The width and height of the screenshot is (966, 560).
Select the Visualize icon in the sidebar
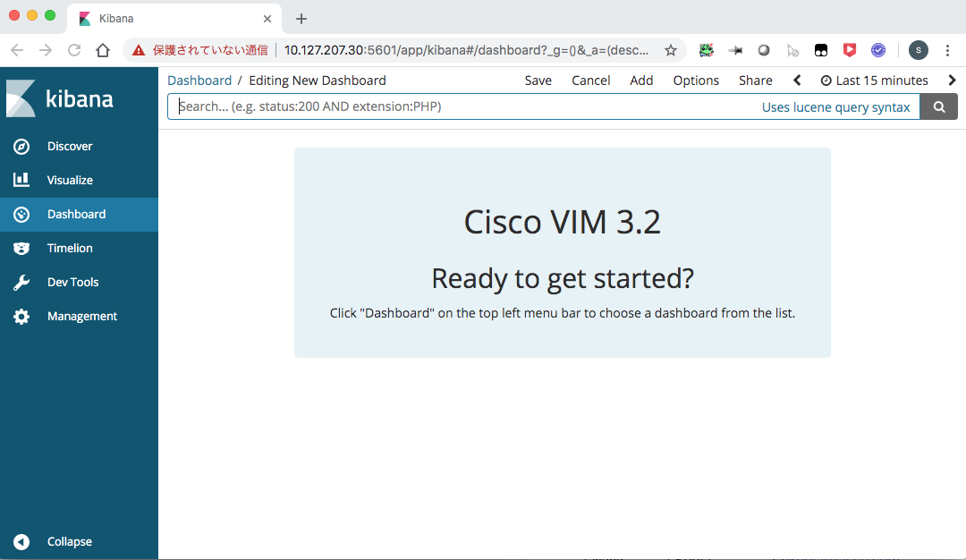point(21,180)
